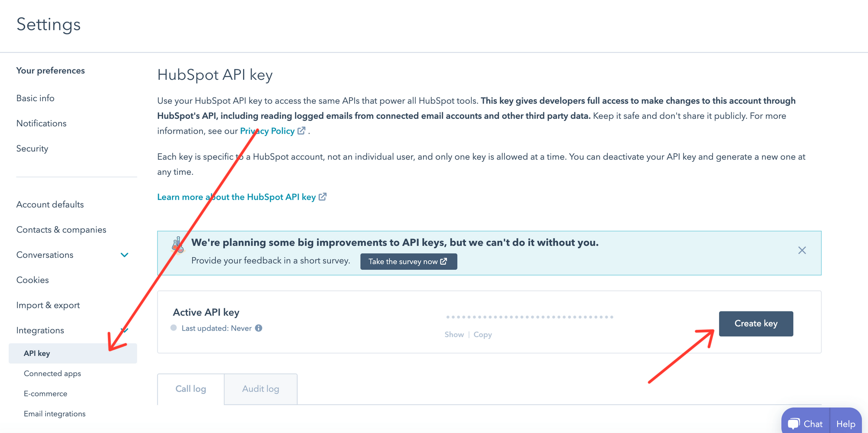
Task: Collapse the Conversations sidebar section
Action: (125, 255)
